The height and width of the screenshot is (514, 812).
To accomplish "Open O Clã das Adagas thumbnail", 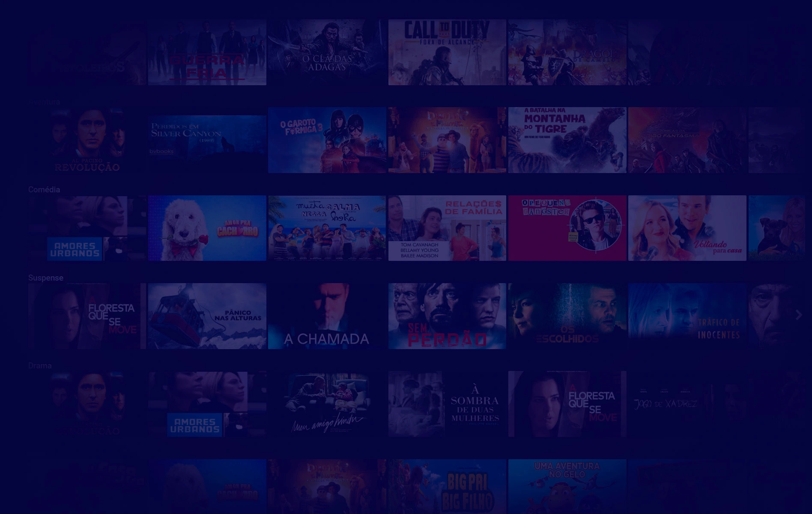I will 327,52.
